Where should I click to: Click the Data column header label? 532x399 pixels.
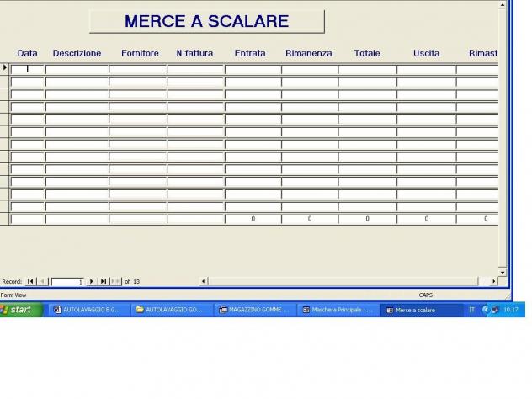[28, 53]
